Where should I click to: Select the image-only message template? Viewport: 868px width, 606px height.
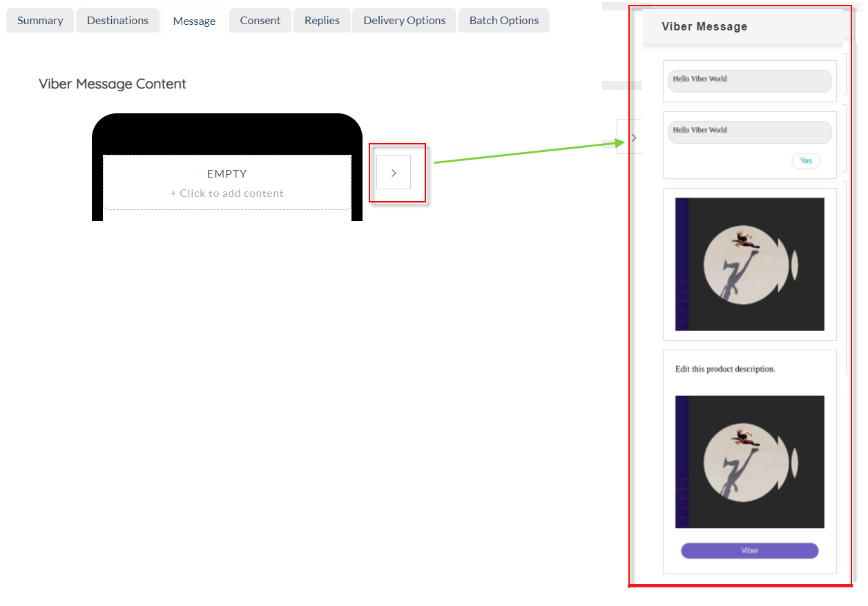749,264
